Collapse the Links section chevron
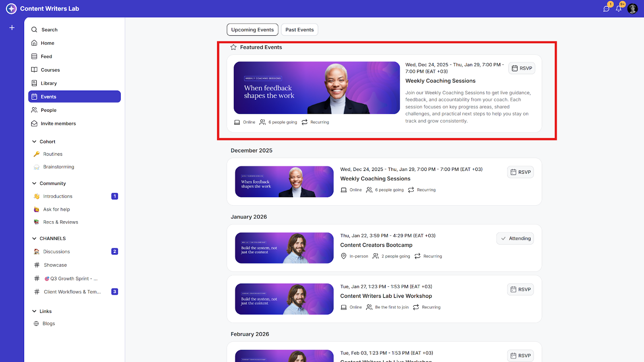Screen dimensions: 644x362 pyautogui.click(x=34, y=311)
